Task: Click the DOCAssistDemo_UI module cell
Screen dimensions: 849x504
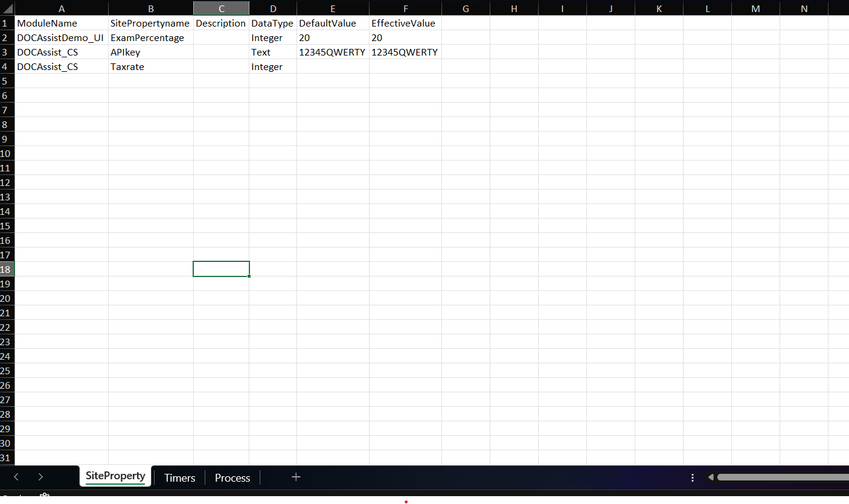Action: [x=61, y=38]
